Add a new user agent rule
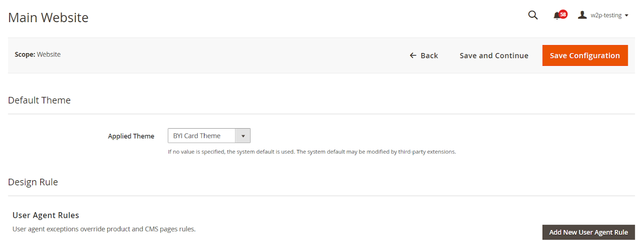 tap(588, 232)
